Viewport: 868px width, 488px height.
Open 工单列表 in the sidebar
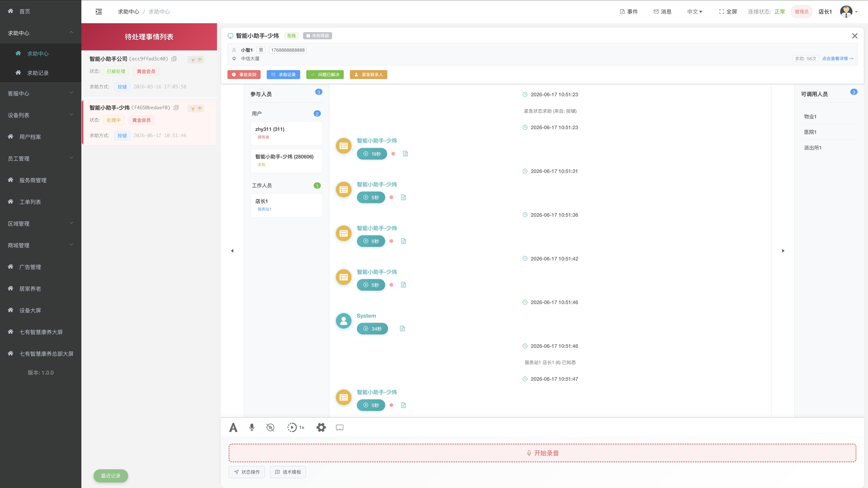pyautogui.click(x=30, y=202)
